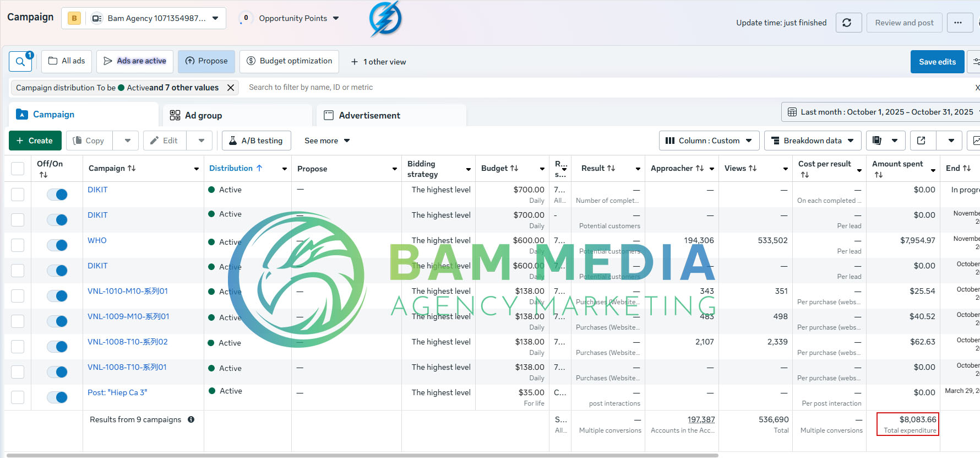Viewport: 980px width, 458px height.
Task: Toggle off campaign VNL-1009-M10-系列01
Action: pyautogui.click(x=57, y=321)
